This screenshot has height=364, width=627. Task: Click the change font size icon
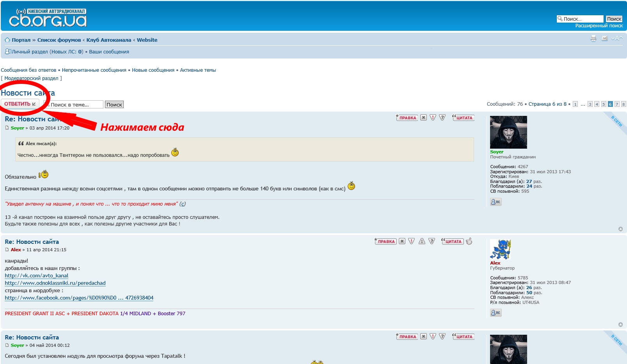pos(617,39)
